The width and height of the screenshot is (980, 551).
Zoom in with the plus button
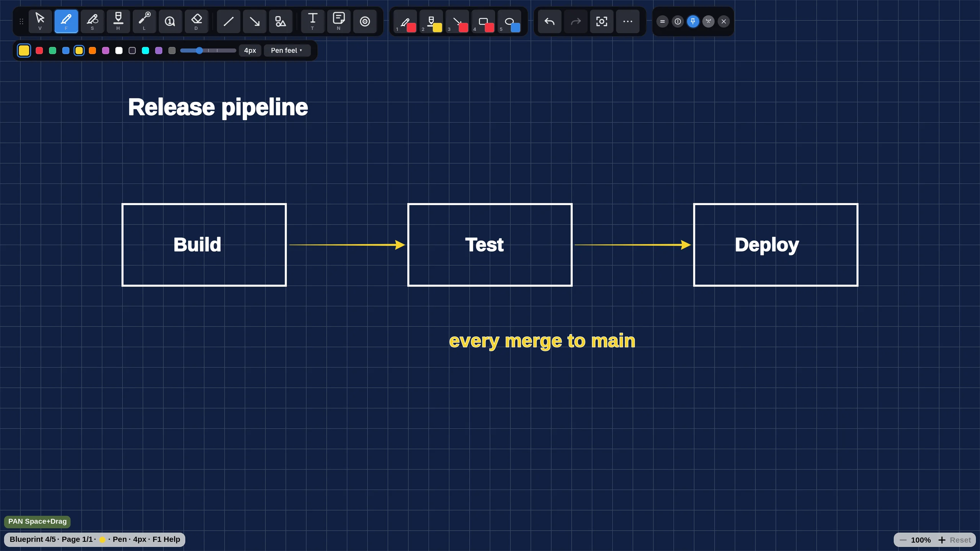click(x=942, y=540)
